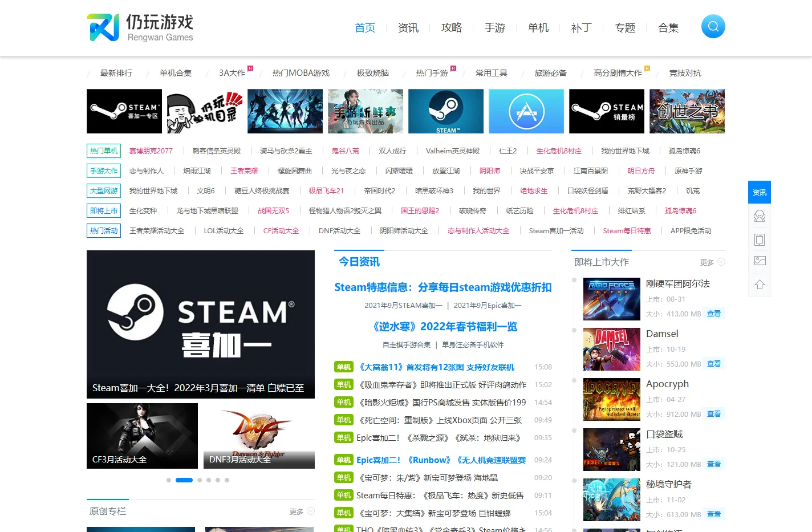Open the 赛博朋克2077 link
This screenshot has width=812, height=532.
[151, 151]
